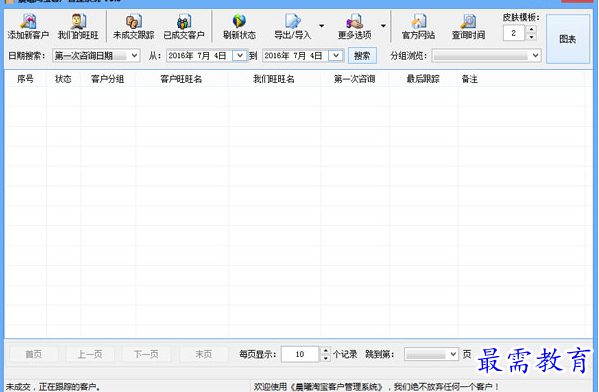The image size is (599, 392).
Task: Open the 从 start date picker
Action: 240,56
